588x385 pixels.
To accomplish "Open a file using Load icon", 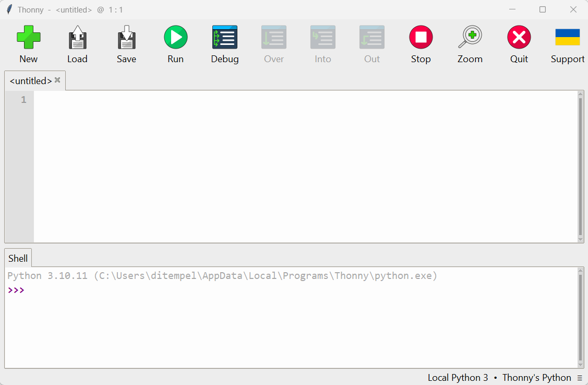I will coord(77,38).
